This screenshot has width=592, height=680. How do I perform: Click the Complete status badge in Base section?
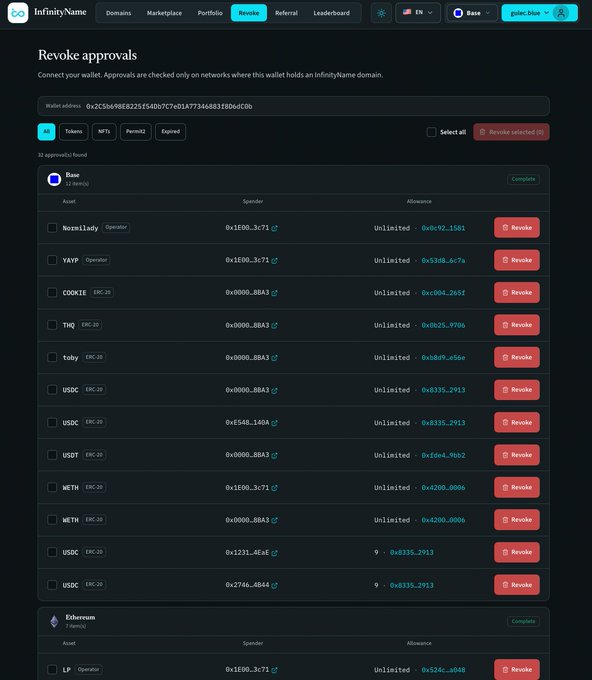[523, 179]
